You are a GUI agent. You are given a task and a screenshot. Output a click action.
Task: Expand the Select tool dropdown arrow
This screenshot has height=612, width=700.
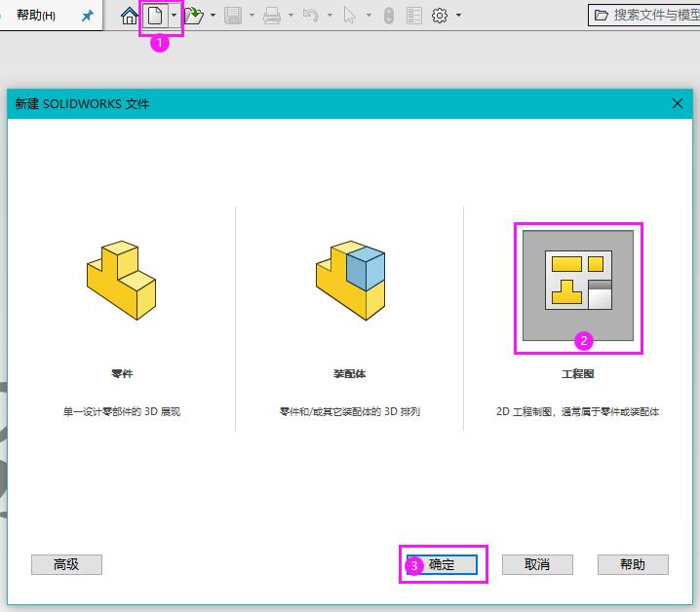coord(369,16)
